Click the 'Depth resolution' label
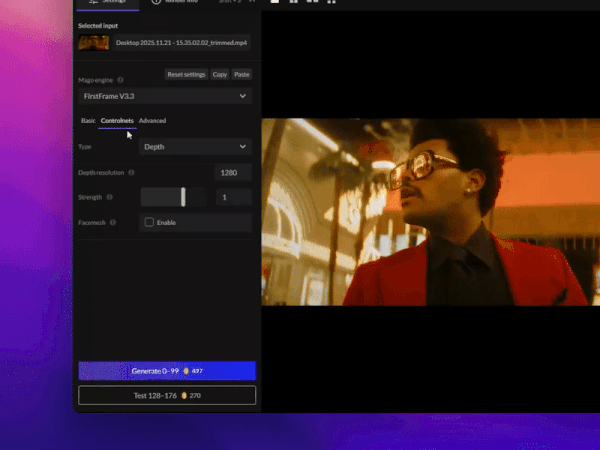This screenshot has width=600, height=450. click(x=101, y=173)
